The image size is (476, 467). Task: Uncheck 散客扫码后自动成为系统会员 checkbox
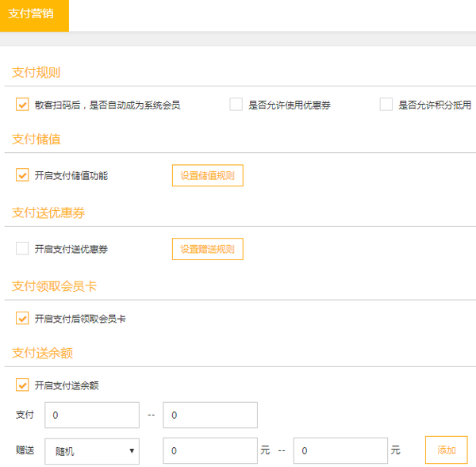(x=22, y=105)
